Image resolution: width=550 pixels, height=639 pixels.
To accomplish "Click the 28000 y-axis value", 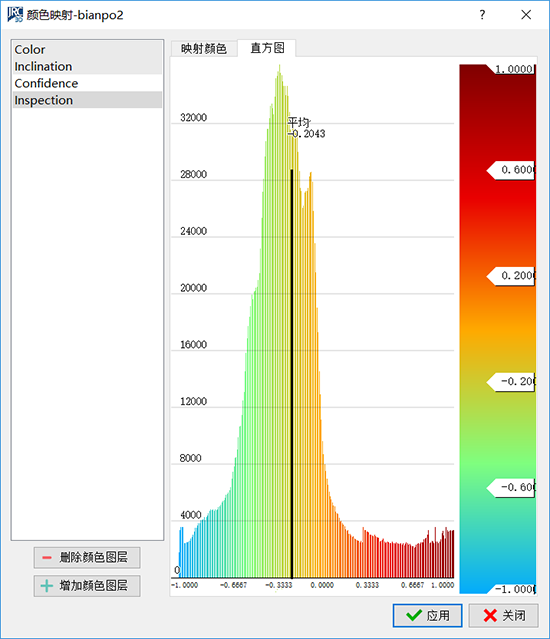I will (194, 174).
